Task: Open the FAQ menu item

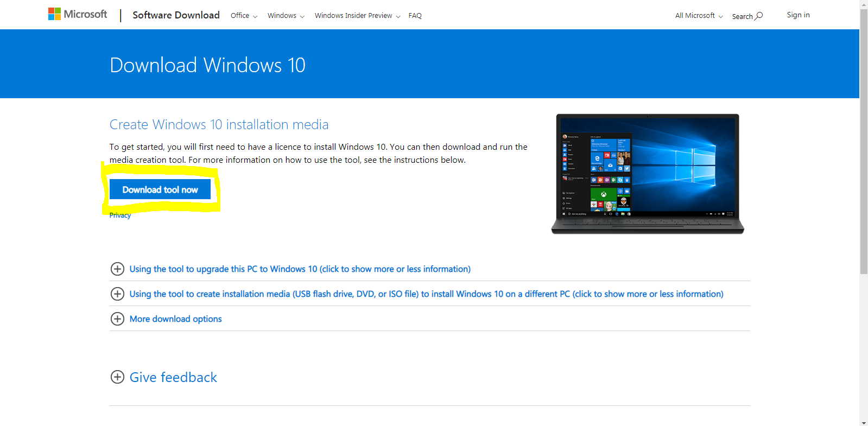Action: coord(415,16)
